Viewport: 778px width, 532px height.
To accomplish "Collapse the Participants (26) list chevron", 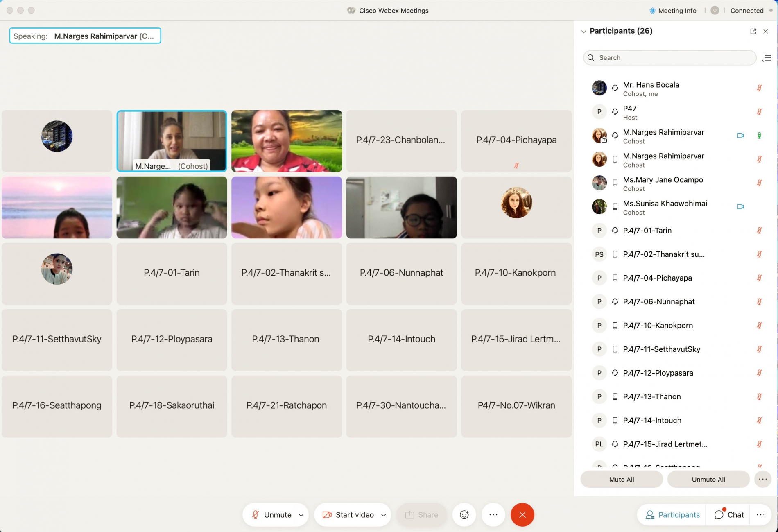I will (x=583, y=32).
